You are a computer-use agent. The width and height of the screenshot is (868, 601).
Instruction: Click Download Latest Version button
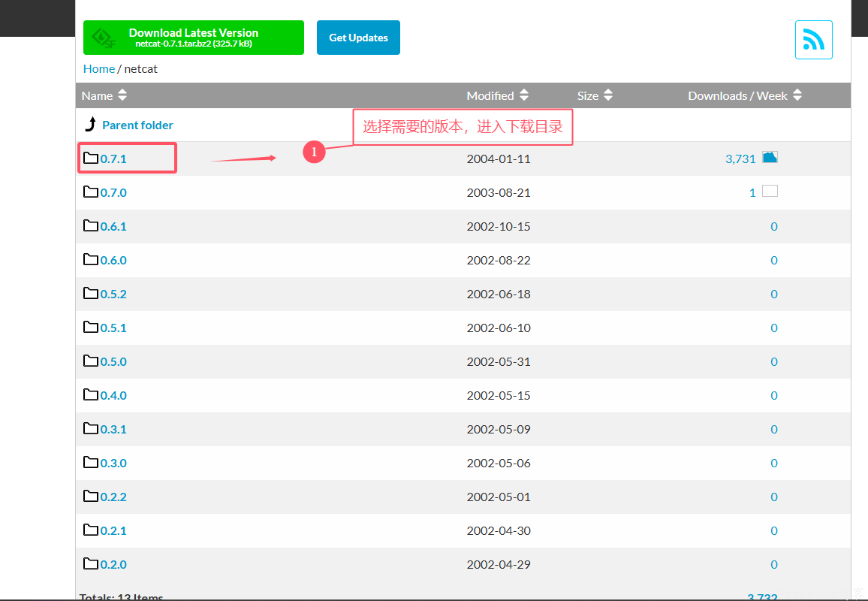[x=194, y=38]
